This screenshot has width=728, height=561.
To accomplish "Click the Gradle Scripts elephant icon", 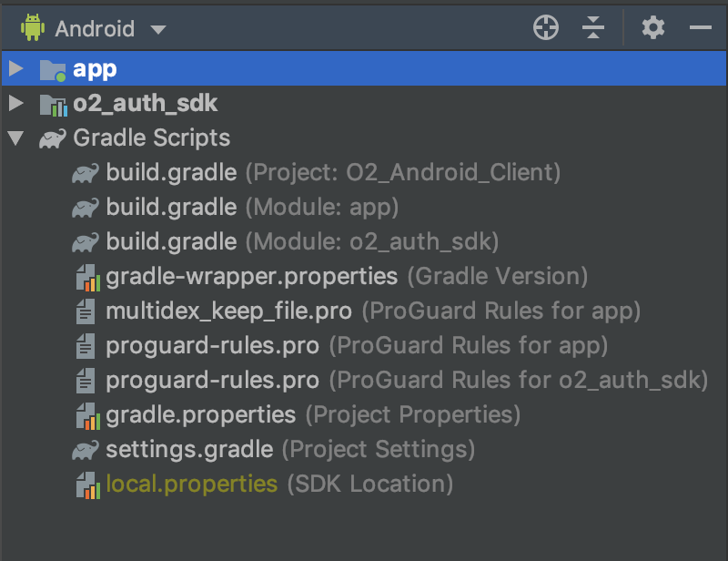I will click(x=53, y=138).
